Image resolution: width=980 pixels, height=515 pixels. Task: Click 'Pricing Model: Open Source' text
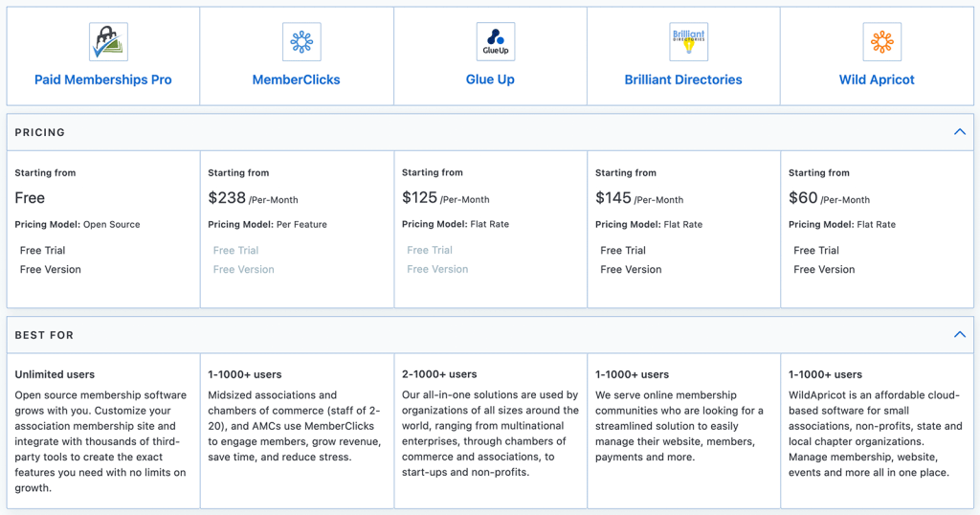coord(78,224)
